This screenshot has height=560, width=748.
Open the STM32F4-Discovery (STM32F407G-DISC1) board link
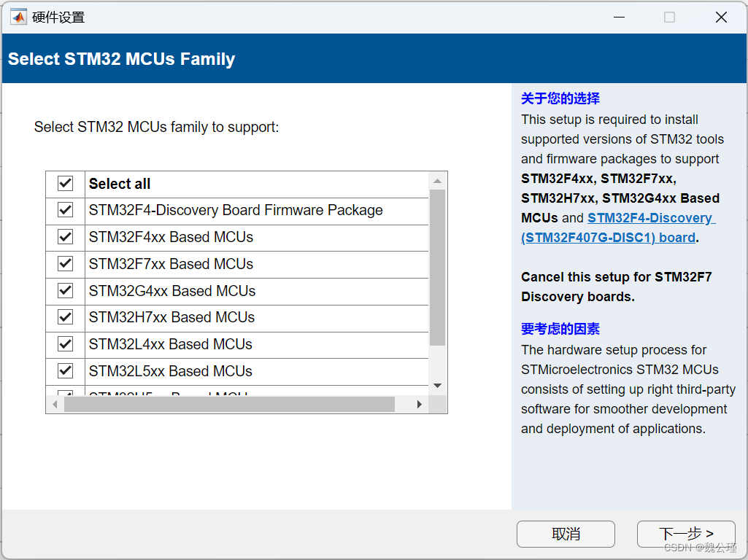[x=618, y=227]
